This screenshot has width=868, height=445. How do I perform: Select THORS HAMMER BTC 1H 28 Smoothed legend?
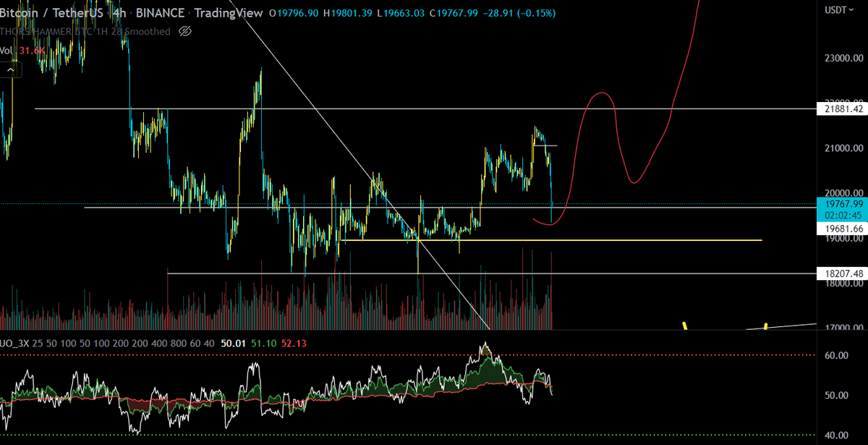(x=85, y=32)
